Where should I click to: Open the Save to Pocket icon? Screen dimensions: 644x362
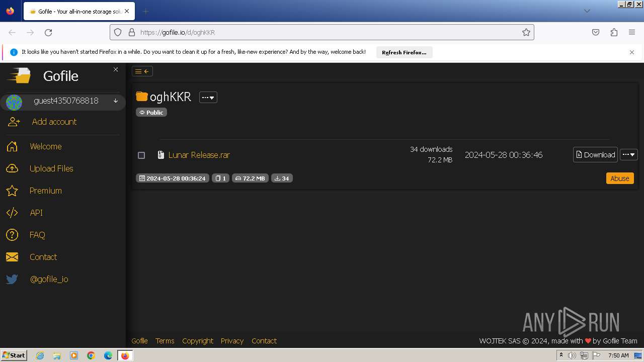(596, 32)
